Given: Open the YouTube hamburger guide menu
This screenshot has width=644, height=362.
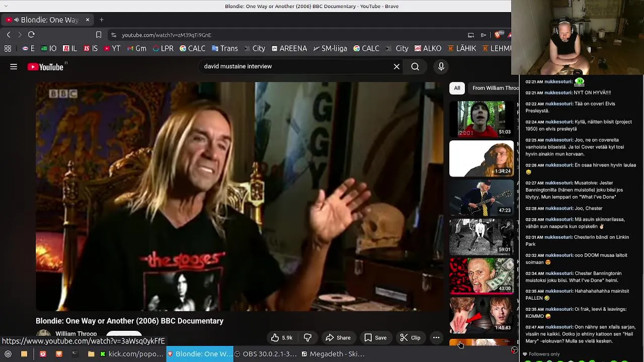Looking at the screenshot, I should pos(14,66).
